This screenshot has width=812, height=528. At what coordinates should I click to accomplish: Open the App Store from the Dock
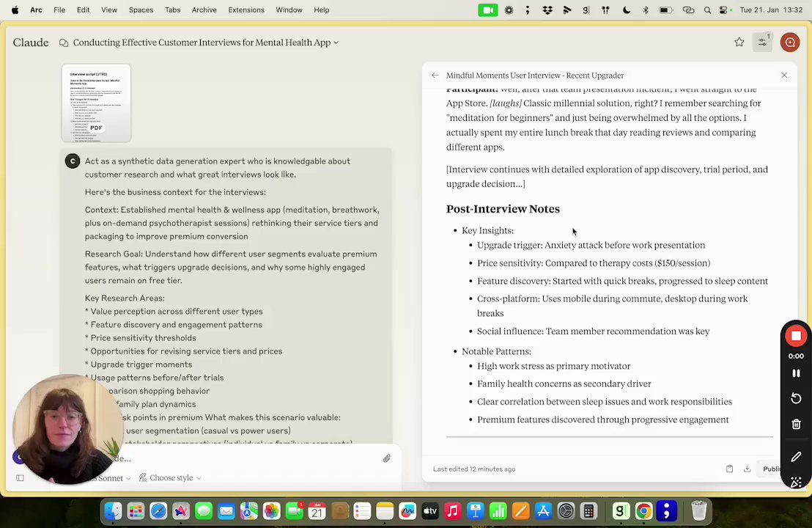[x=543, y=511]
